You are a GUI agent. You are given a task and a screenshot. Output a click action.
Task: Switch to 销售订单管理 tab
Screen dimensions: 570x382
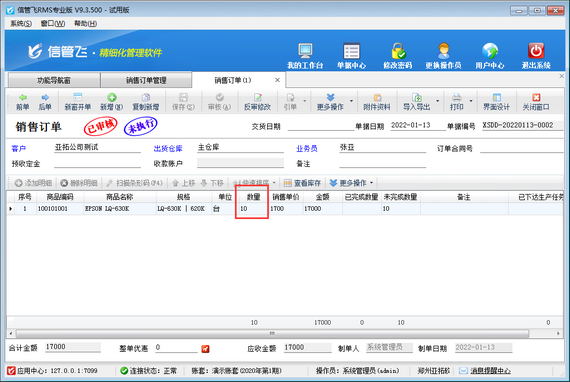coord(146,80)
